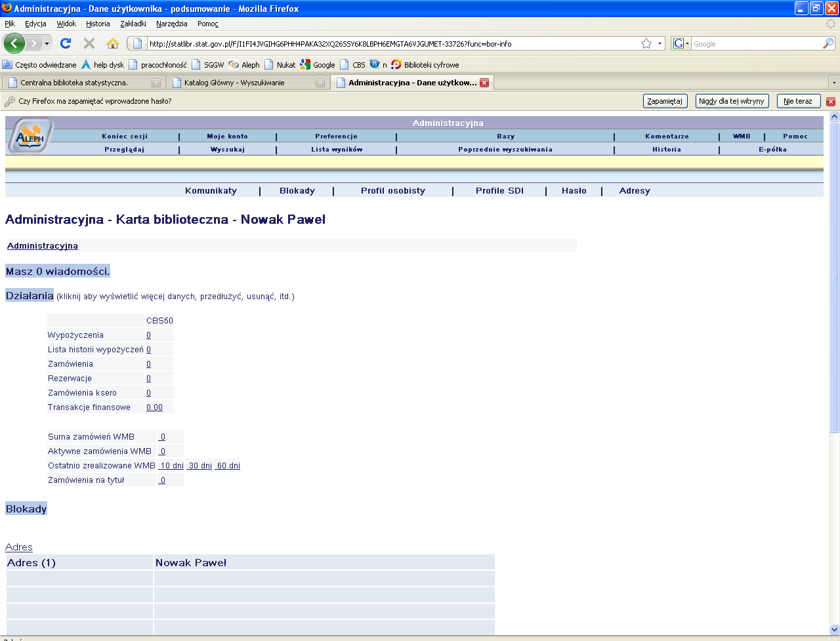Open the Edycja menu
Image resolution: width=840 pixels, height=641 pixels.
click(35, 24)
